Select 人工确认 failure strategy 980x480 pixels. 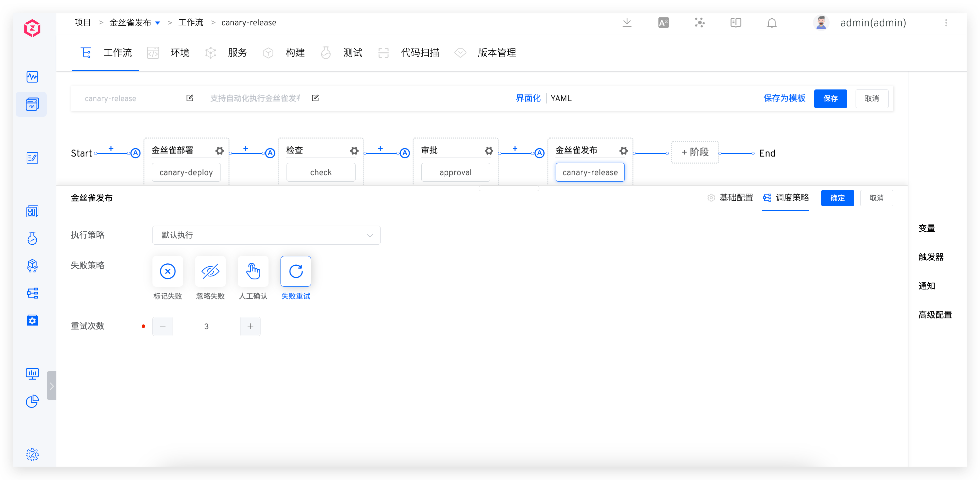pyautogui.click(x=253, y=271)
